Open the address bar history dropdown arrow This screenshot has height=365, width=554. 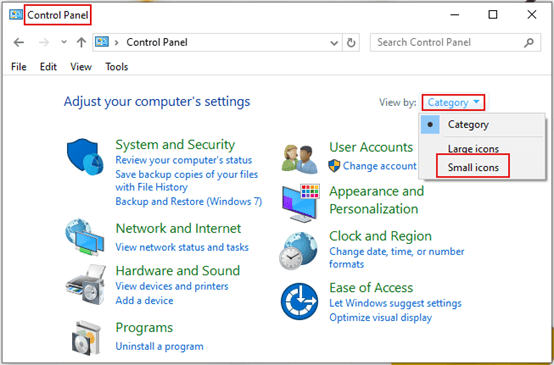(334, 43)
